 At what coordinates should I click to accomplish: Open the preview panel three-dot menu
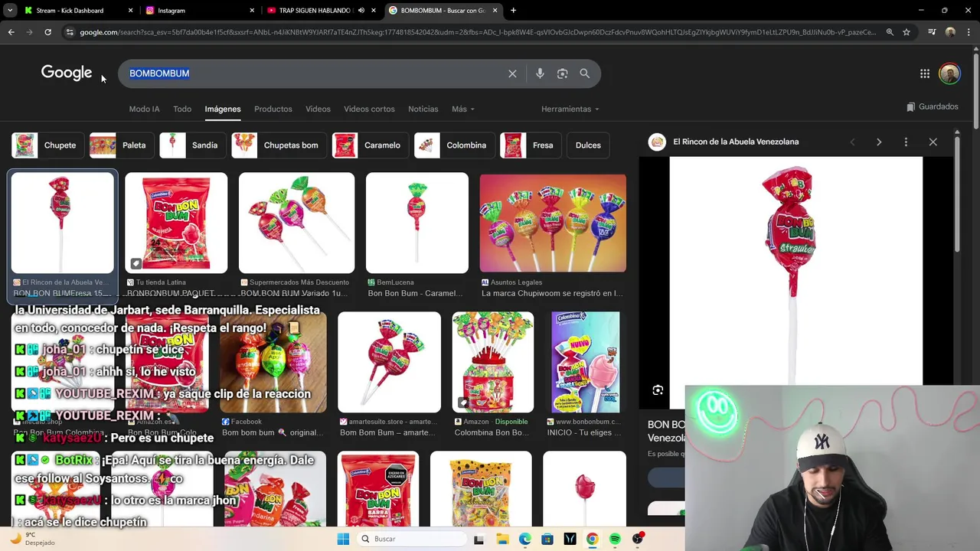(x=906, y=142)
